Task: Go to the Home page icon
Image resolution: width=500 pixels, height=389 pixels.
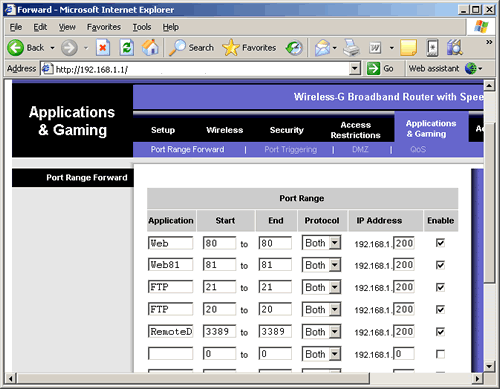Action: 150,48
